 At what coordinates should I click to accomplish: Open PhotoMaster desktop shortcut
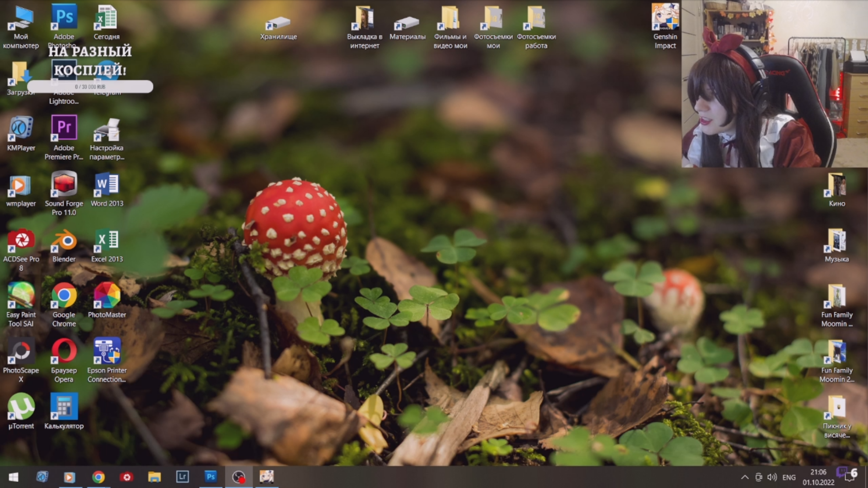(x=107, y=300)
